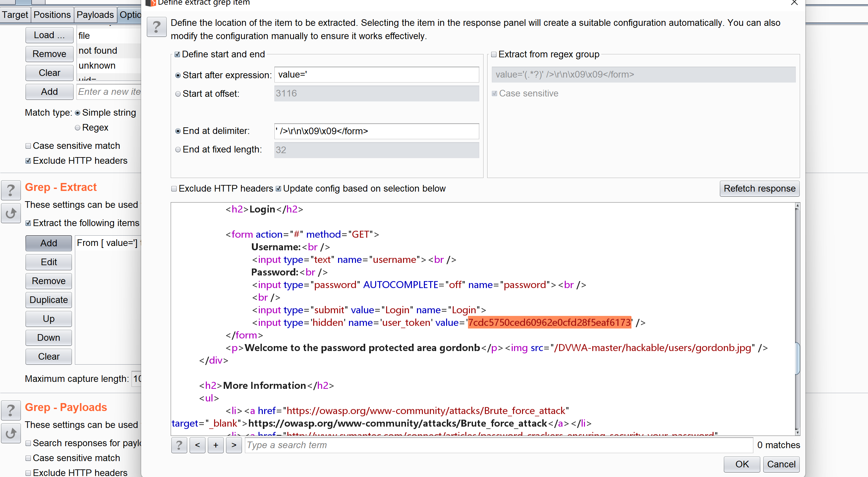Restore defaults icon under Grep - Extract
868x477 pixels.
pos(11,213)
